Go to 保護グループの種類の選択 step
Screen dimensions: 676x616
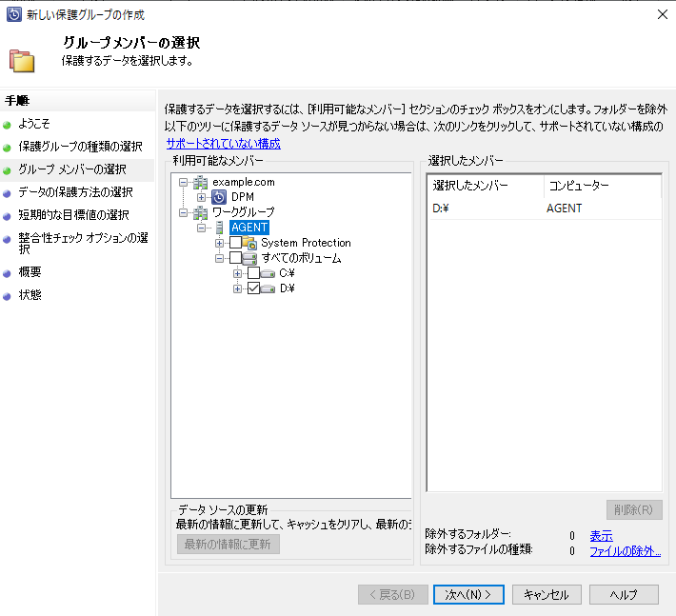click(80, 147)
